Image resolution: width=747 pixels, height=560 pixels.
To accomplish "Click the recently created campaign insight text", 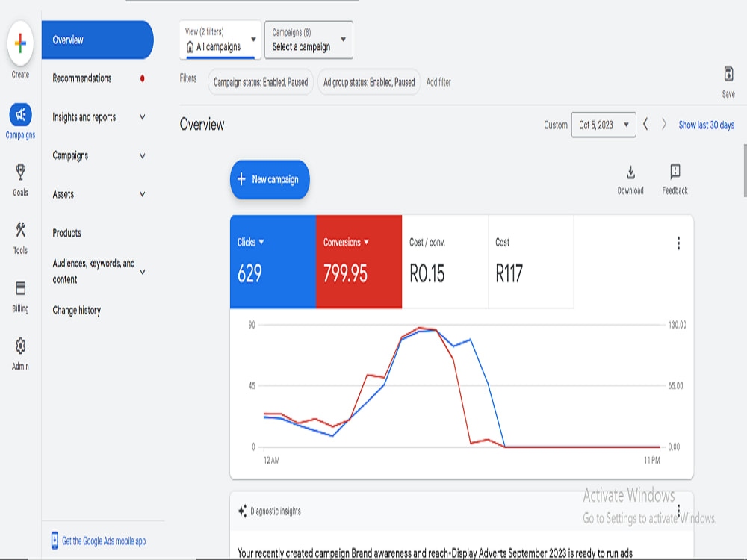I will point(435,553).
